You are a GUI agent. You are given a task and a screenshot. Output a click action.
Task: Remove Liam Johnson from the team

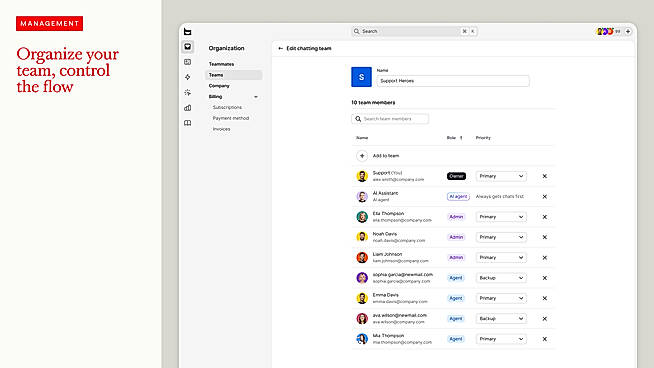click(x=545, y=257)
